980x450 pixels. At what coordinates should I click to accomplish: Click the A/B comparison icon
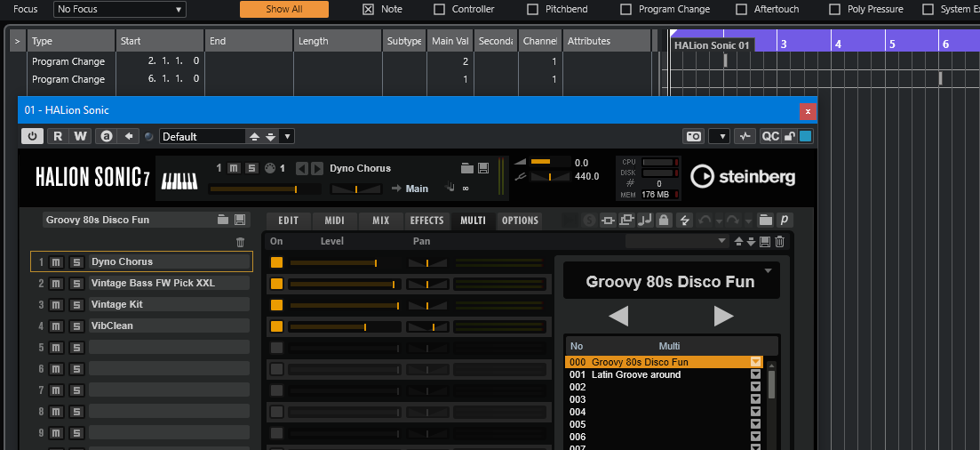107,136
